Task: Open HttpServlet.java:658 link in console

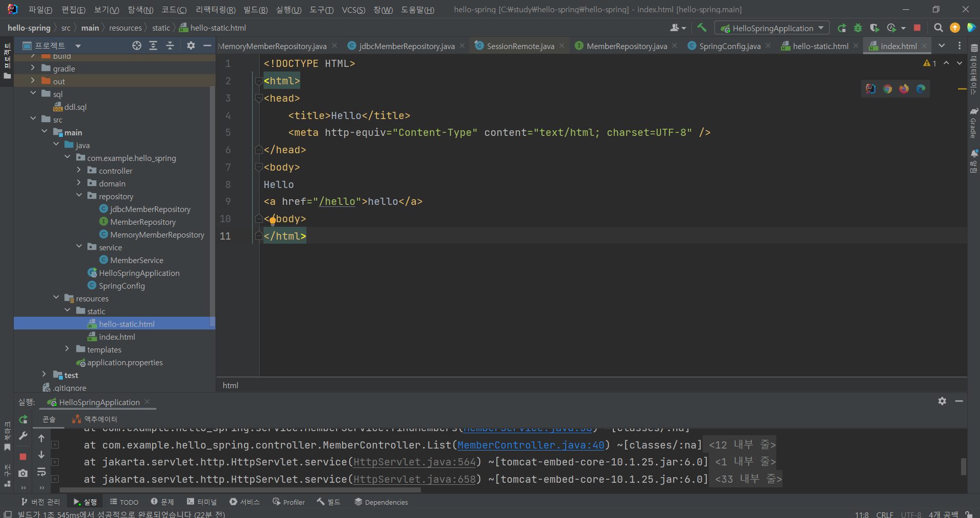Action: [x=414, y=479]
